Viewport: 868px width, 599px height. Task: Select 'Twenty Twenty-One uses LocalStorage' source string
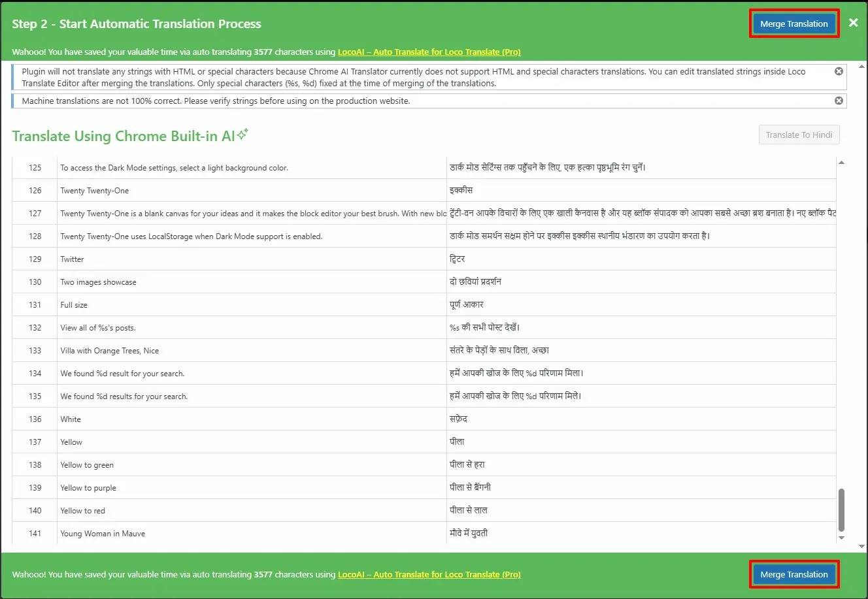tap(192, 236)
